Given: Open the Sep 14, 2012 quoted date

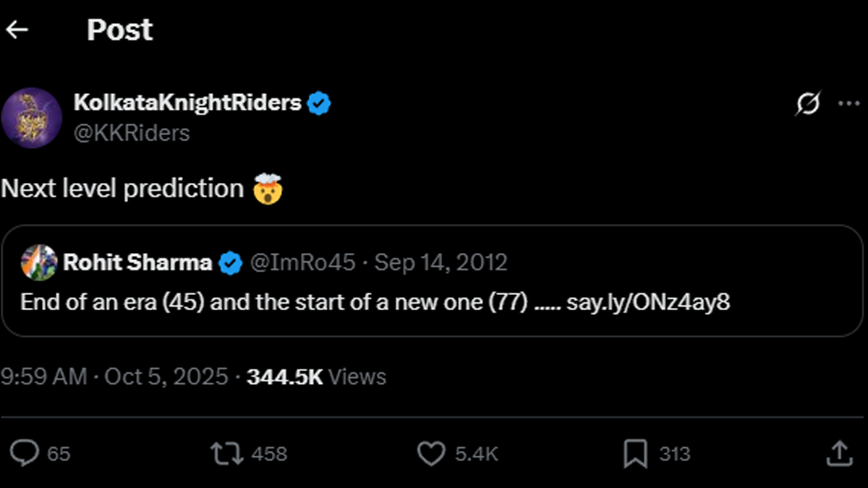Looking at the screenshot, I should (441, 262).
